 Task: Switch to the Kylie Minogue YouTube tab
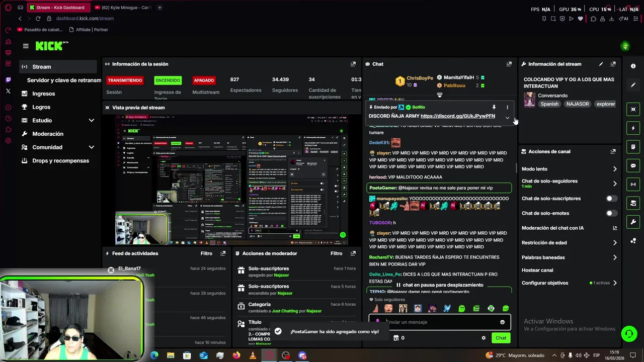tap(123, 8)
